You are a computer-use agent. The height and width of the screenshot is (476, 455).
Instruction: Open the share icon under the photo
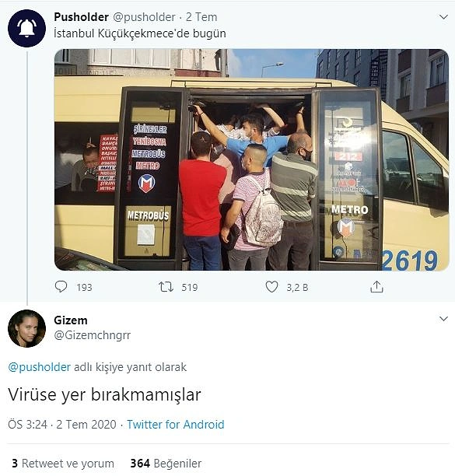(x=376, y=286)
